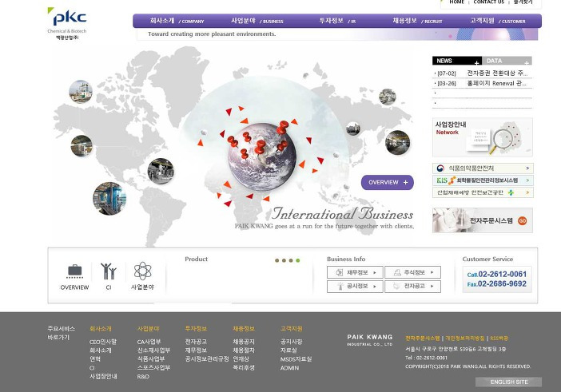Viewport: 561px width, 392px height.
Task: Click footer link R&D
Action: tap(143, 376)
